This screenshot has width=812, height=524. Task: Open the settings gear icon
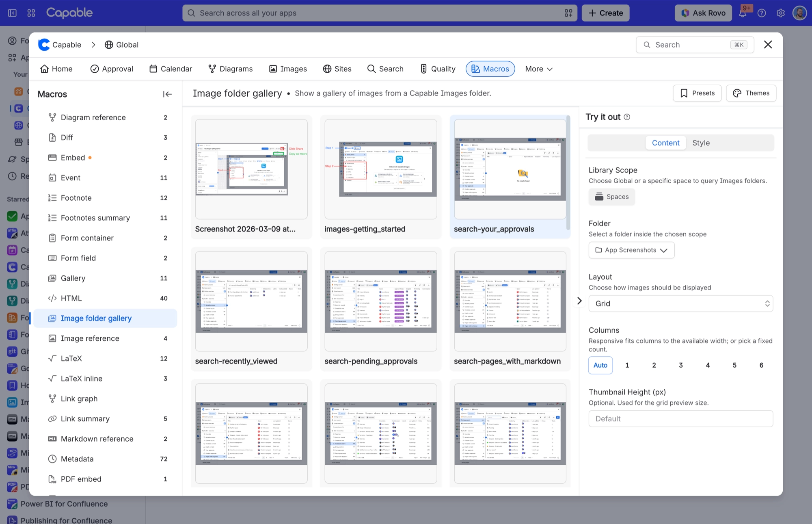(x=780, y=13)
